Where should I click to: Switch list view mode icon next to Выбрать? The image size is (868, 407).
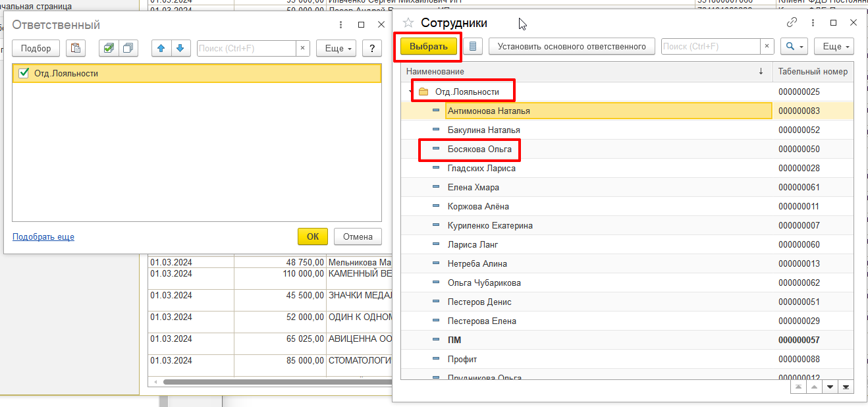[473, 47]
